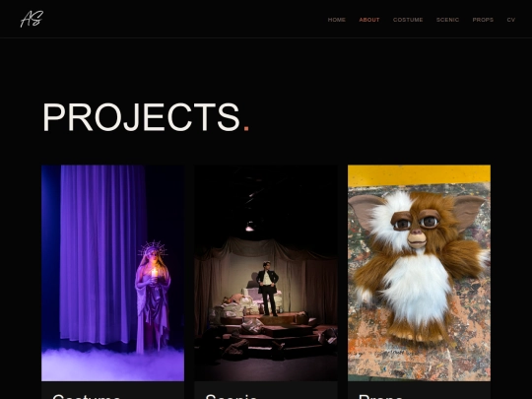Open the Home page
532x399 pixels.
coord(337,20)
